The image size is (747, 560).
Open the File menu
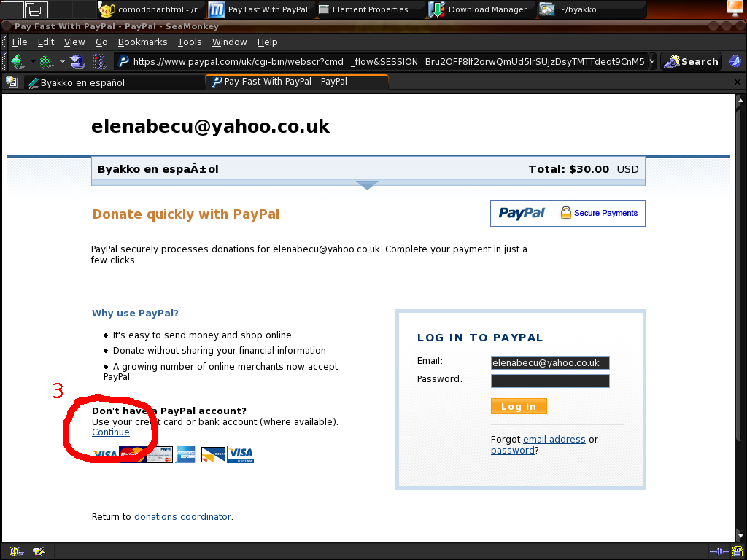click(20, 42)
